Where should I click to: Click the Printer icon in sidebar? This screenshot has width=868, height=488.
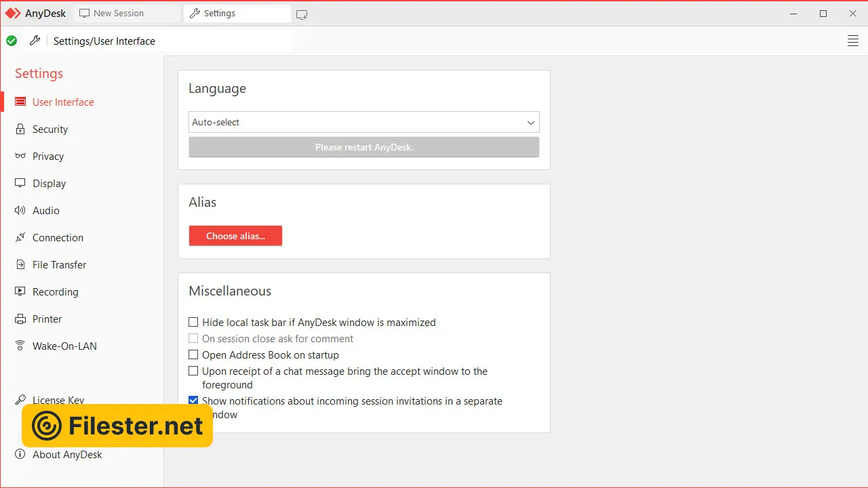(20, 319)
